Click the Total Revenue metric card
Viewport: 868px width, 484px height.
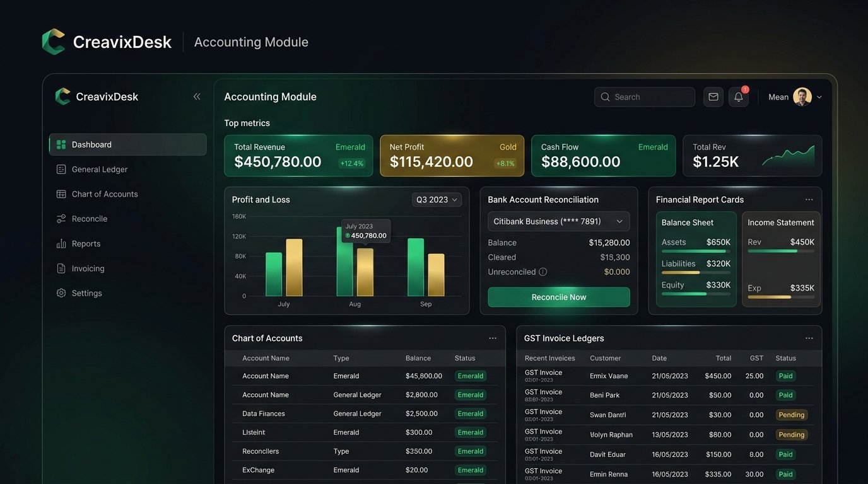[x=298, y=156]
